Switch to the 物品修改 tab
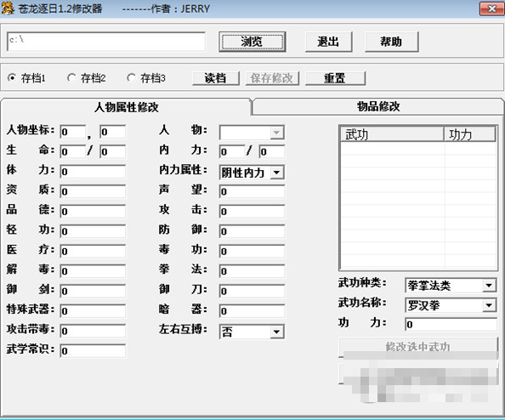This screenshot has width=505, height=420. pos(378,106)
